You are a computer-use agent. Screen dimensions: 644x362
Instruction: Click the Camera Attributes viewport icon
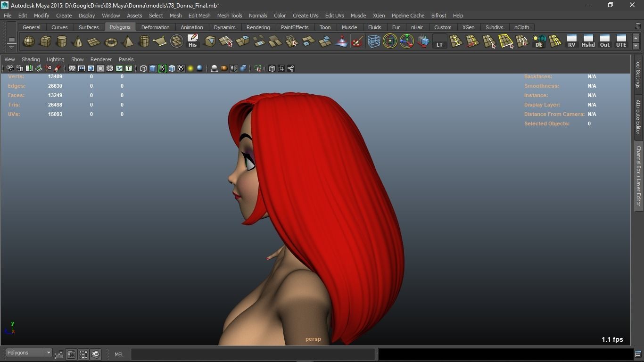(x=19, y=68)
